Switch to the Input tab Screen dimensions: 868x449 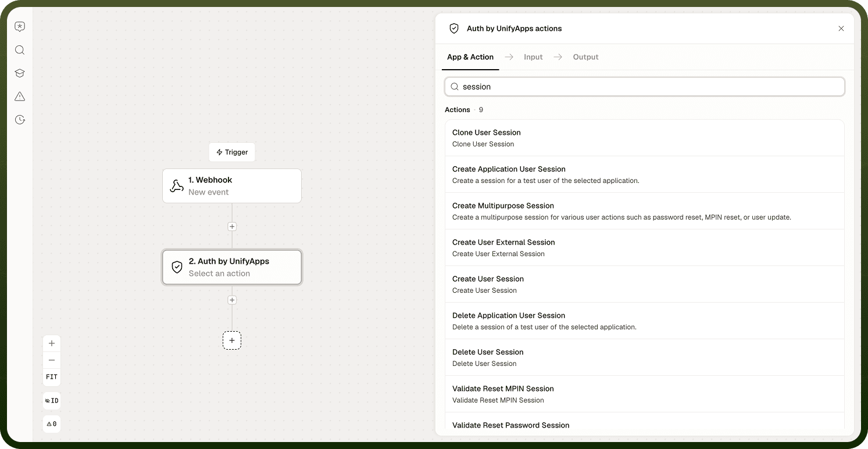[533, 57]
